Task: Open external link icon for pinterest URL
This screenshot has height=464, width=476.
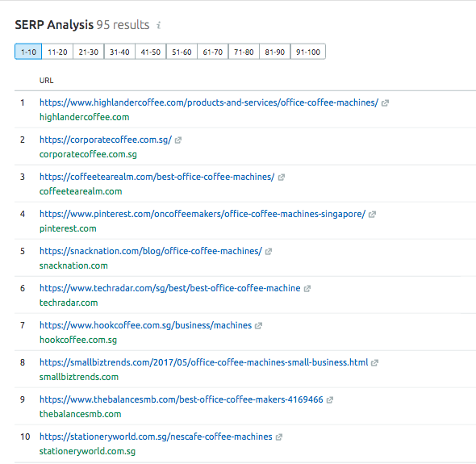Action: (372, 215)
